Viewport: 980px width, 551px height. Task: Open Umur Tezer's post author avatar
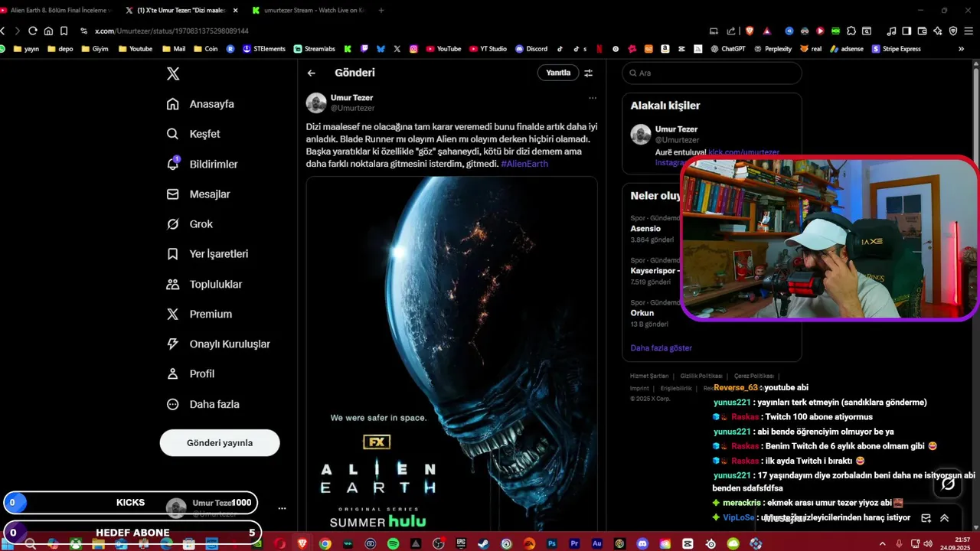pos(316,103)
